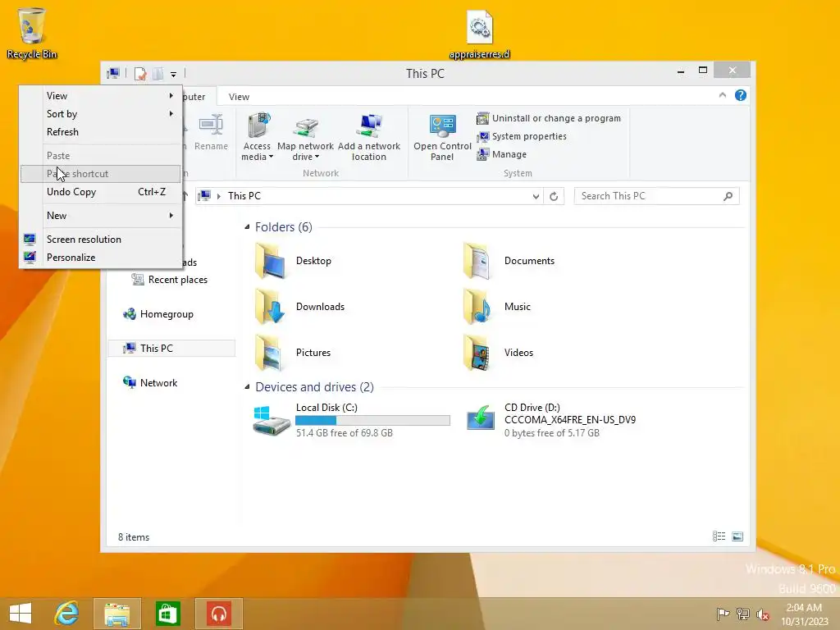This screenshot has height=630, width=840.
Task: Open File Explorer taskbar button
Action: pos(116,614)
